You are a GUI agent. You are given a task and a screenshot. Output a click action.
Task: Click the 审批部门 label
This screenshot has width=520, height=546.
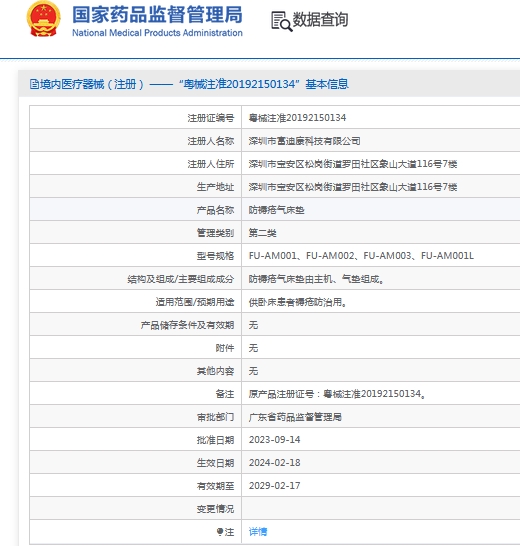point(215,417)
